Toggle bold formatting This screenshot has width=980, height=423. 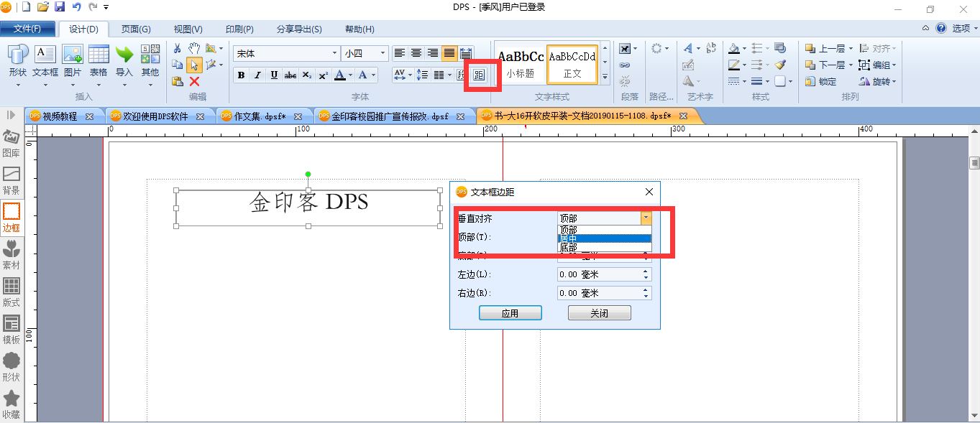(241, 75)
